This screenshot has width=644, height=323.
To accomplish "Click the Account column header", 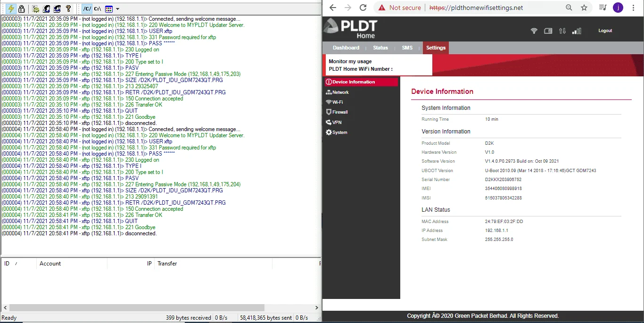I will (72, 264).
